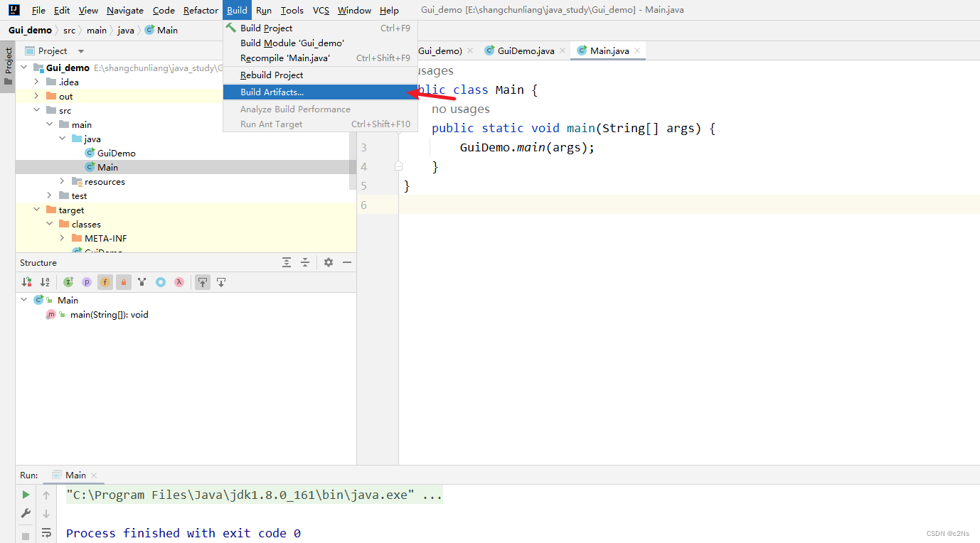Stop the running process square icon
The height and width of the screenshot is (543, 980).
26,536
